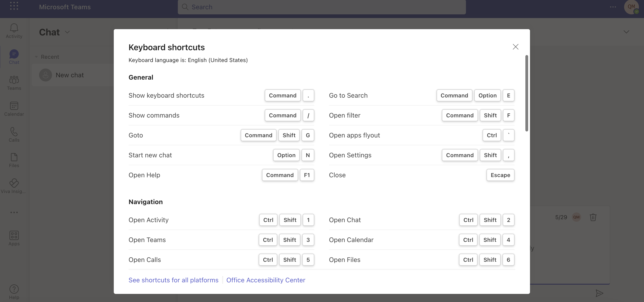Click the Open Activity shortcut label

[x=148, y=220]
